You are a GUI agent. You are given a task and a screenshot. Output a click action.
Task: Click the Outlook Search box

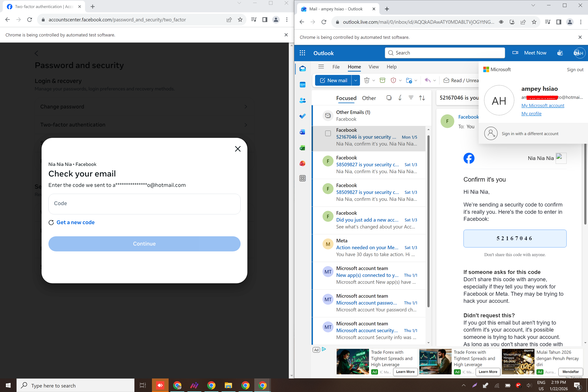click(x=445, y=53)
